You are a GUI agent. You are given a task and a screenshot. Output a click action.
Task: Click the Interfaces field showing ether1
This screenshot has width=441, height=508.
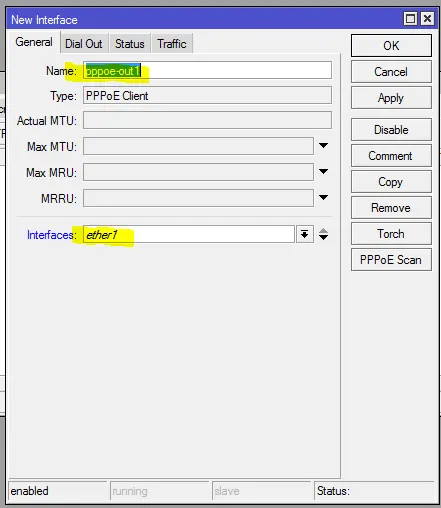click(x=189, y=234)
